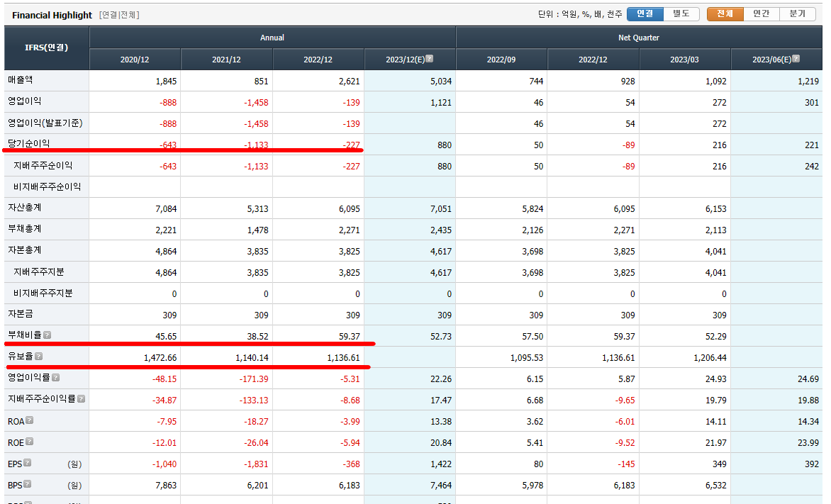Click 영업이익률 value -171.39
Image resolution: width=831 pixels, height=504 pixels.
[x=254, y=379]
